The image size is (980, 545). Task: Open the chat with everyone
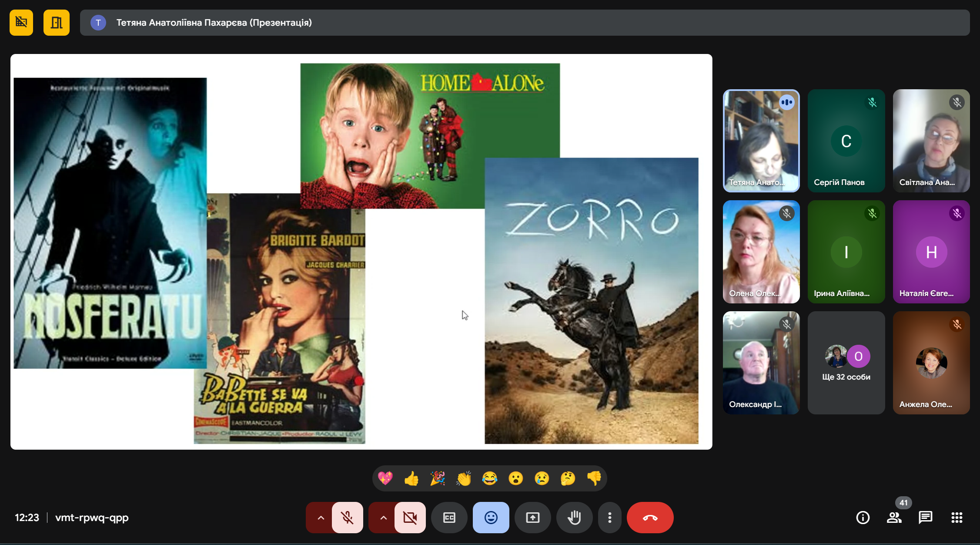point(926,518)
